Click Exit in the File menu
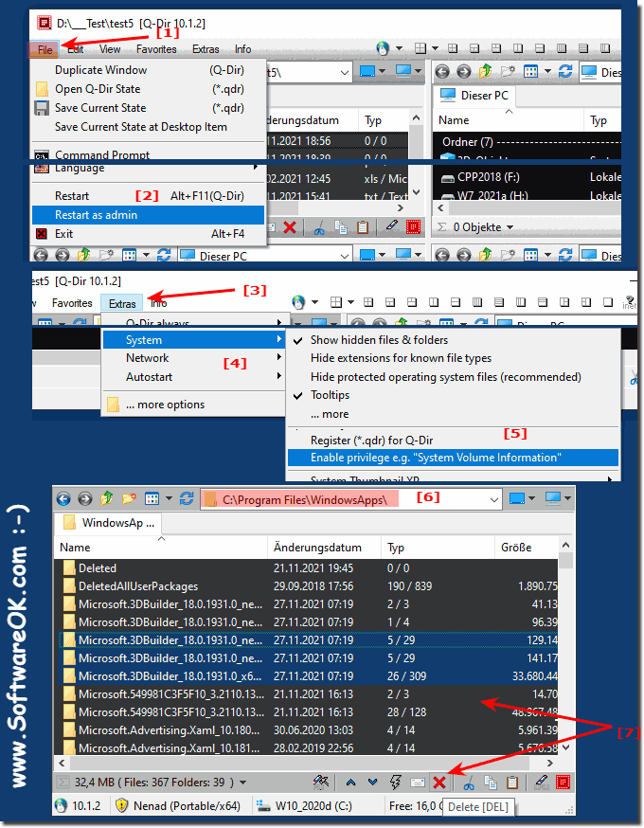This screenshot has width=644, height=828. click(149, 234)
